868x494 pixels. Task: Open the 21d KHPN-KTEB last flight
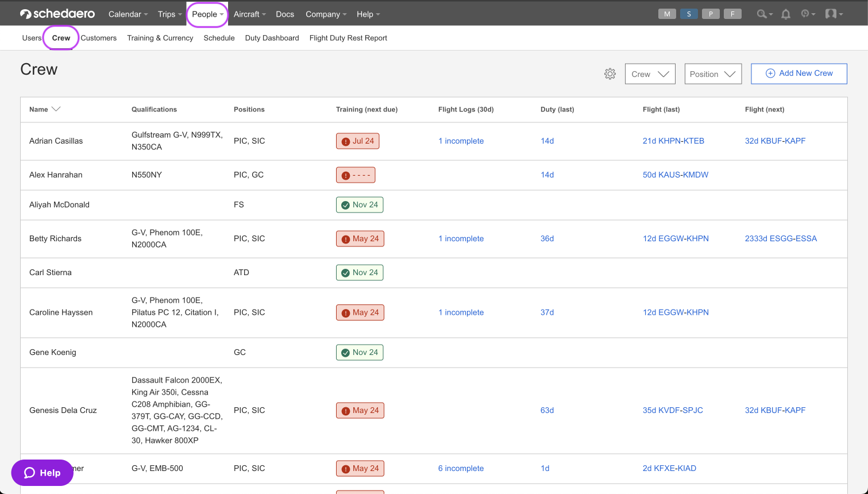[x=673, y=141]
